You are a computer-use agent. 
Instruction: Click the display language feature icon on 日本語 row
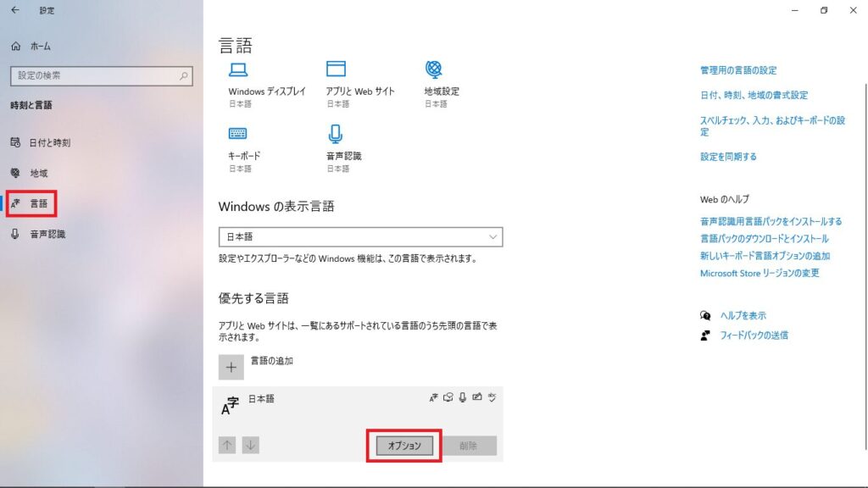click(433, 397)
